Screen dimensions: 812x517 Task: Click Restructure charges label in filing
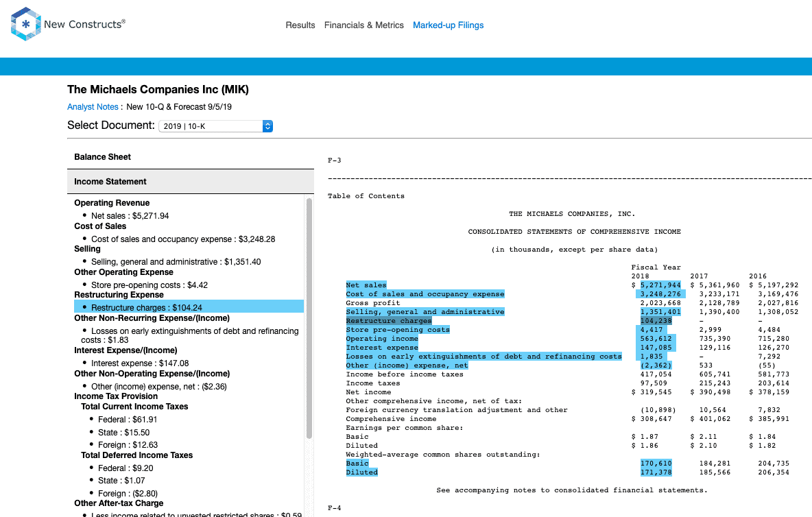(x=389, y=321)
